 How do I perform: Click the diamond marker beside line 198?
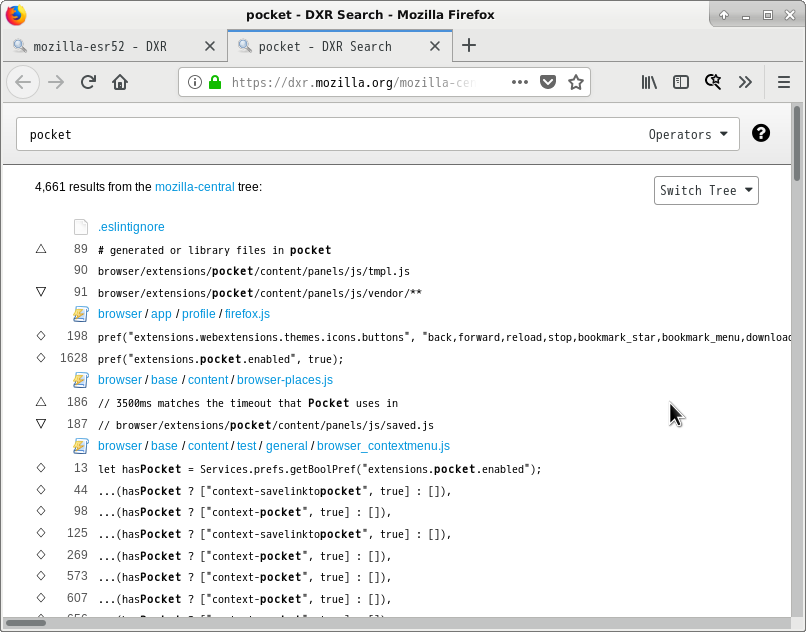(41, 336)
